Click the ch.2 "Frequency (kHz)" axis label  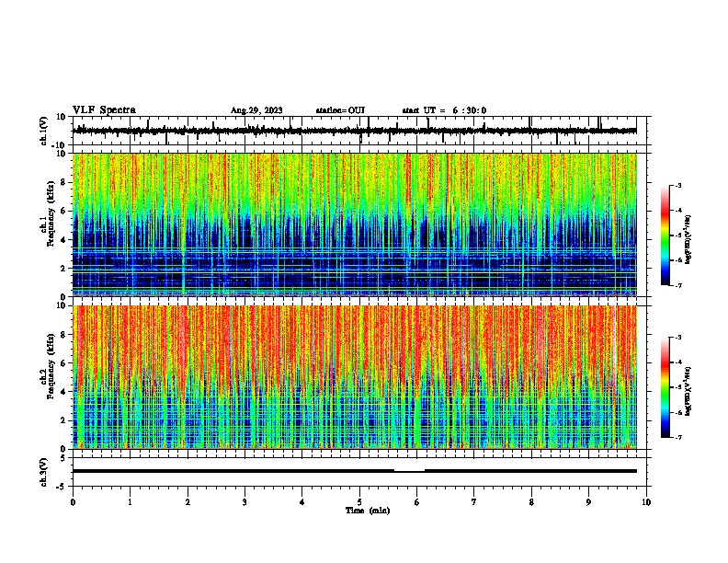click(51, 366)
